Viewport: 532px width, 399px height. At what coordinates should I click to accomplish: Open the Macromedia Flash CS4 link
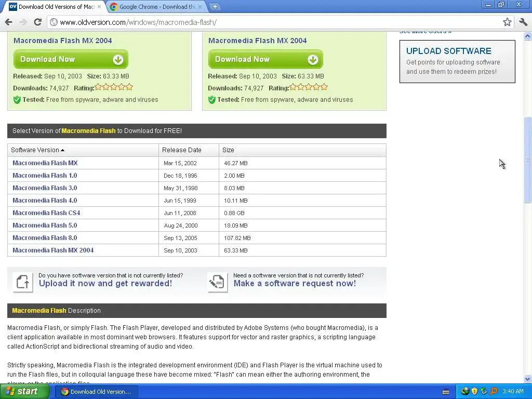(x=46, y=213)
